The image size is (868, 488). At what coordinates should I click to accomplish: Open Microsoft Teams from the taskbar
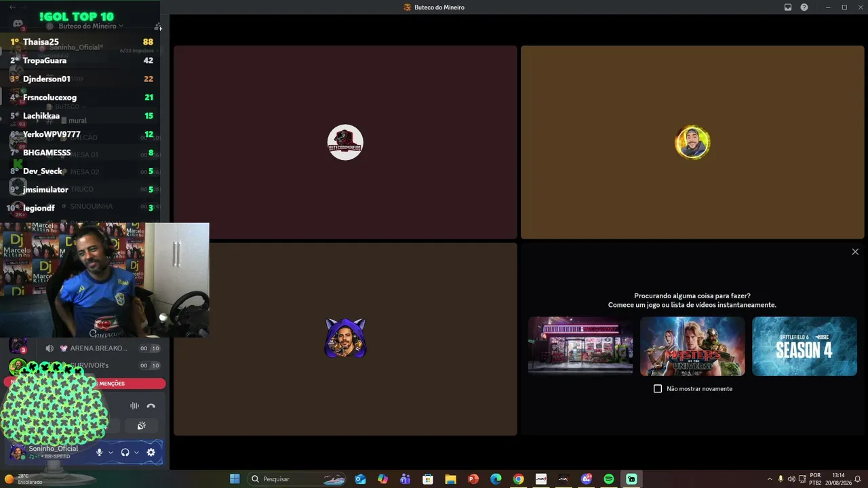point(406,479)
